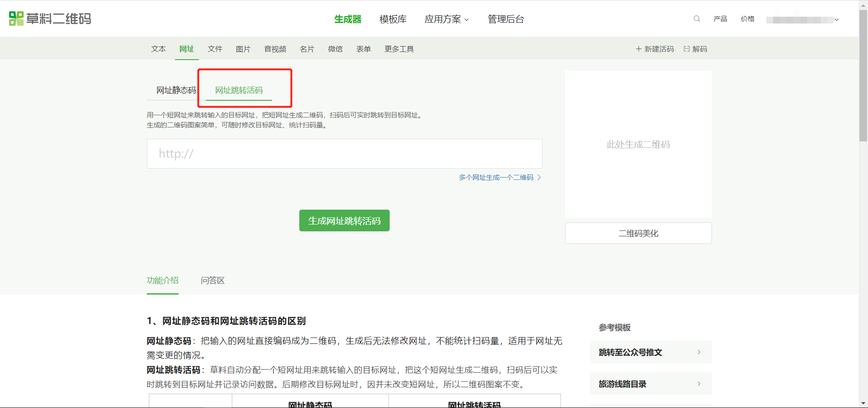Viewport: 868px width, 408px height.
Task: Click chevron beside 旅游线路目录
Action: [x=699, y=384]
